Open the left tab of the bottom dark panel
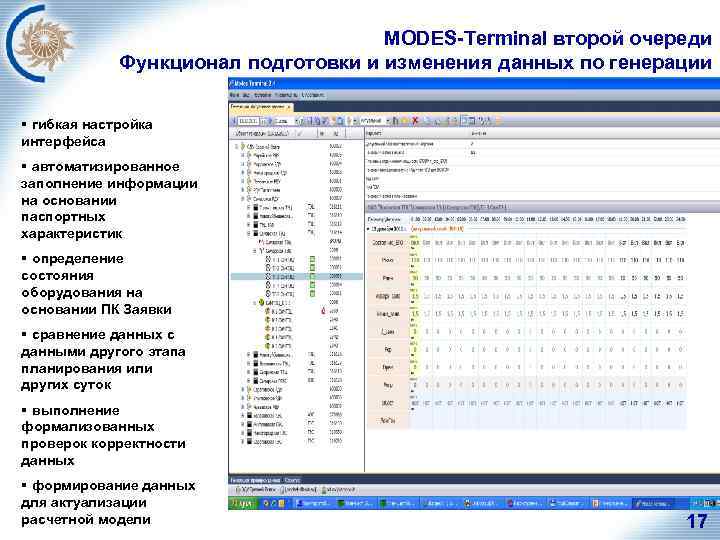Viewport: 720px width, 540px height. coord(255,480)
